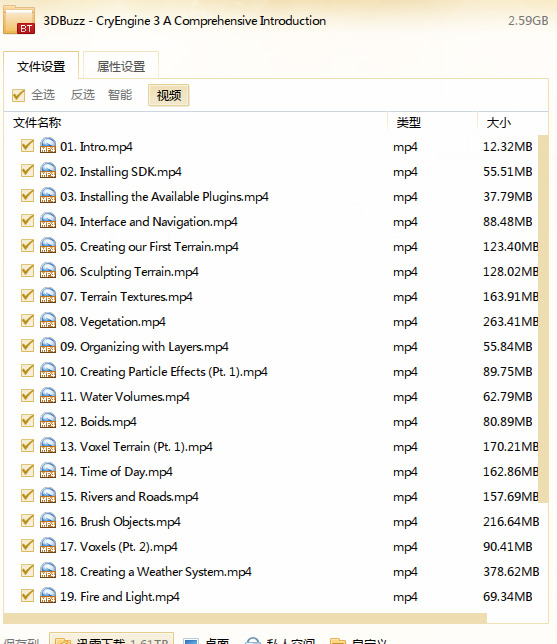Switch to the 文件设置 tab
This screenshot has height=644, width=557.
pyautogui.click(x=41, y=66)
